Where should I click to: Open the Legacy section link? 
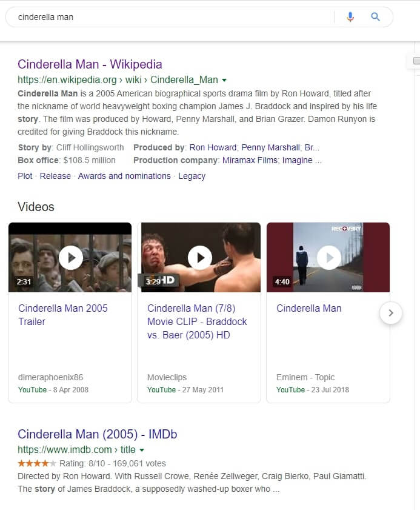[192, 176]
